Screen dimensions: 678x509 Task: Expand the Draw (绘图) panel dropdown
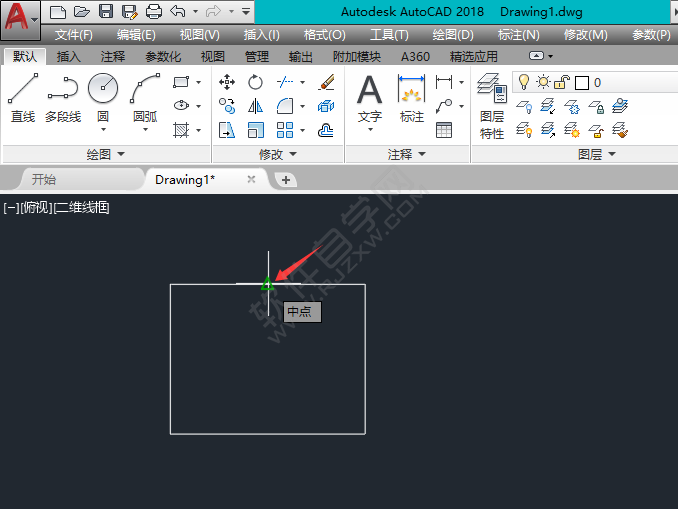coord(106,154)
